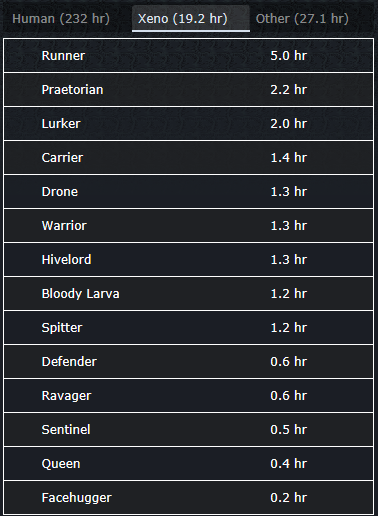Click the Runner row
The image size is (378, 516).
click(189, 56)
